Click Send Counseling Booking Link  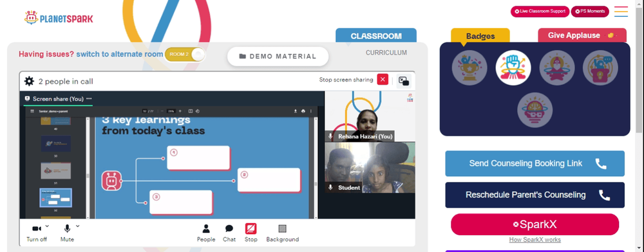coord(535,163)
